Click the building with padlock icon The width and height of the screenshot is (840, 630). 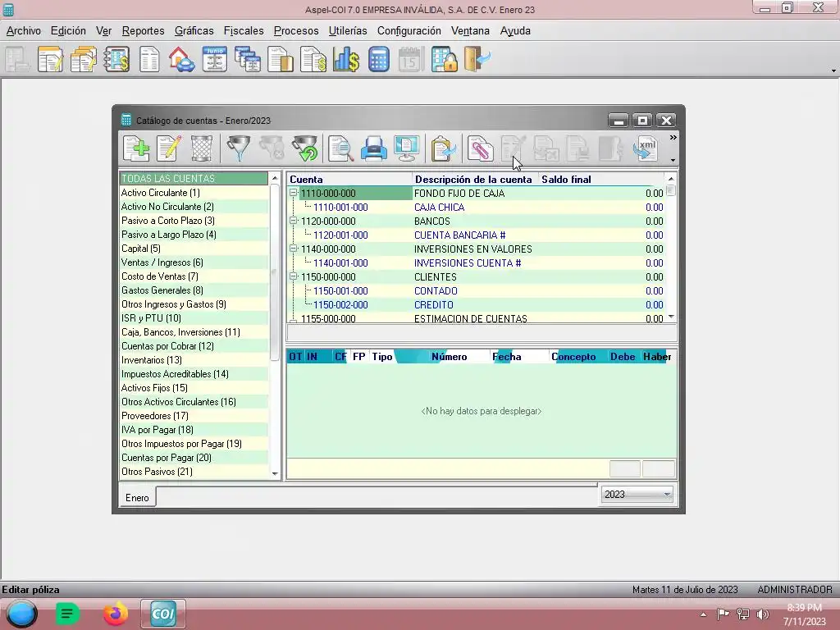(445, 59)
